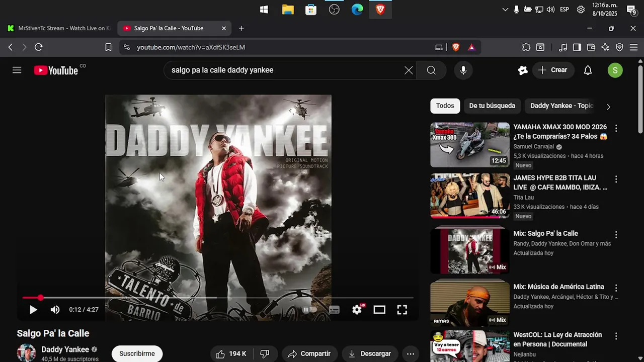Play the video
Viewport: 644px width, 362px height.
click(x=33, y=310)
